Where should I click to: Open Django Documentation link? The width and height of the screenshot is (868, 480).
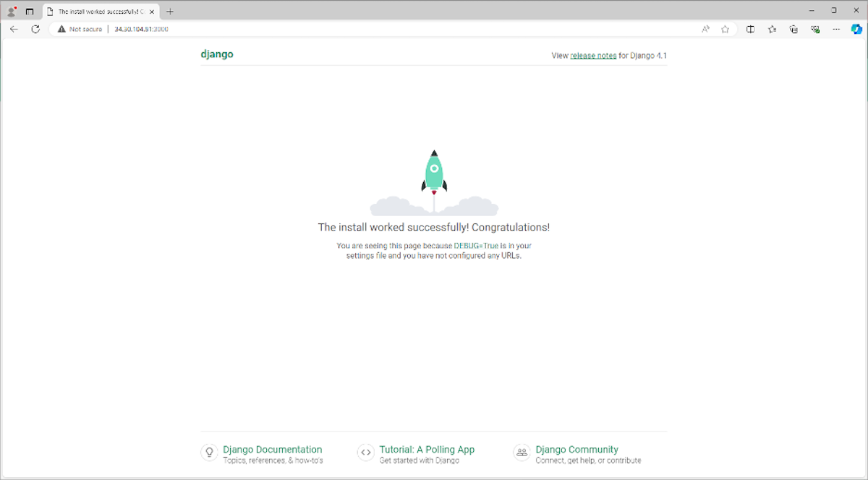tap(273, 450)
